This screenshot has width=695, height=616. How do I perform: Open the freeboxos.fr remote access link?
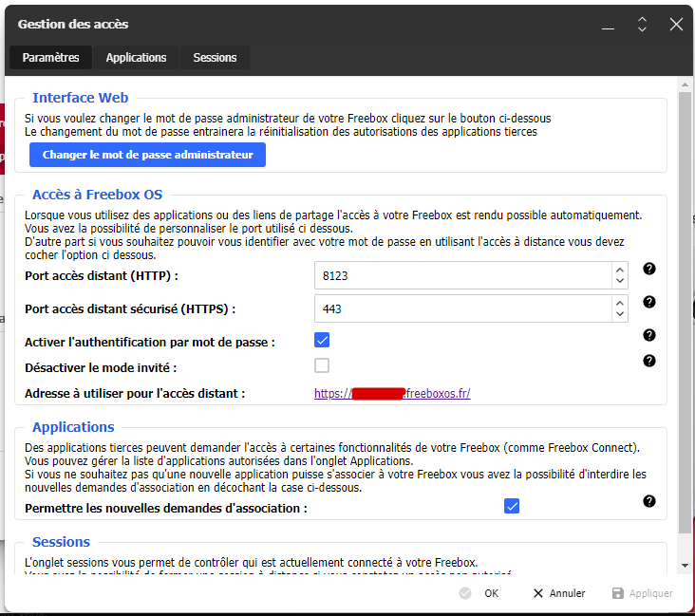392,393
